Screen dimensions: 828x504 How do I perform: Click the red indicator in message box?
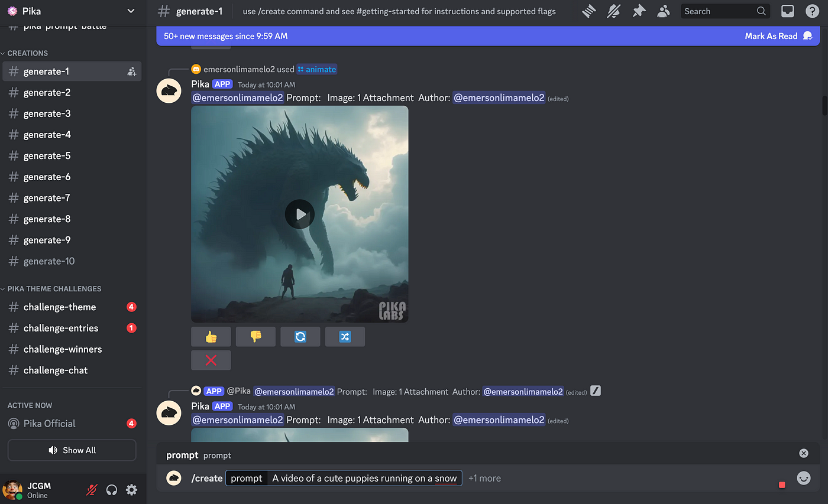click(782, 485)
